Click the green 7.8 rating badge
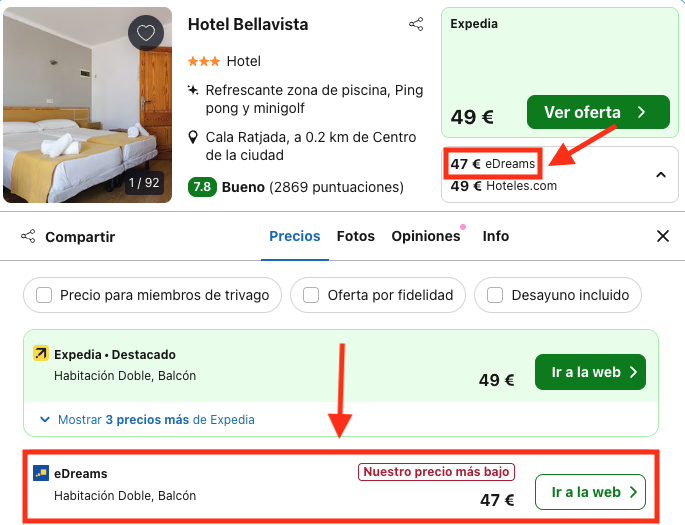 coord(202,187)
